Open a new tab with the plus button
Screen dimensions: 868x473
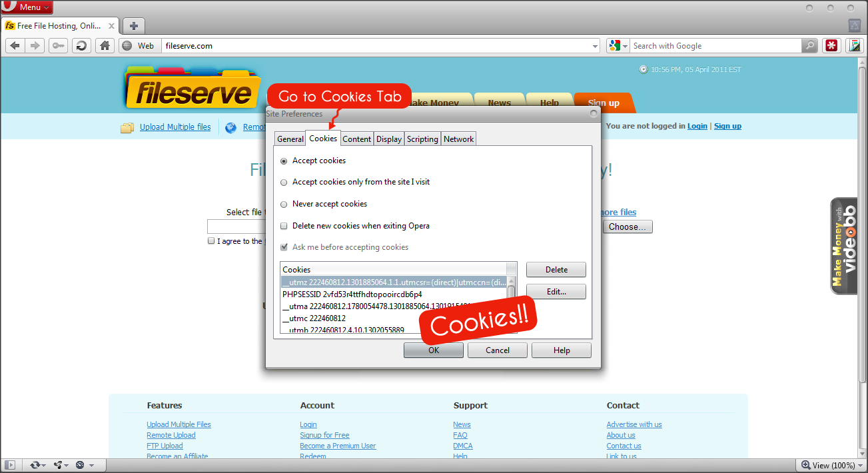134,26
